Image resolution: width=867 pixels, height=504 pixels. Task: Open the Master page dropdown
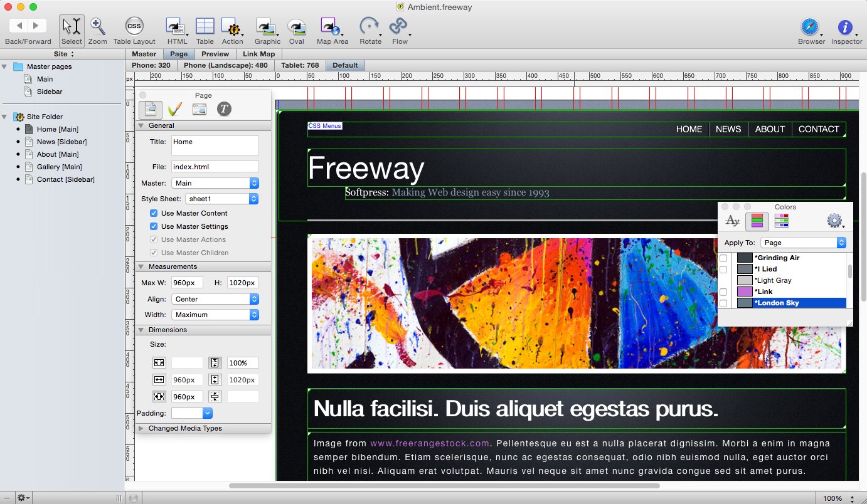215,183
